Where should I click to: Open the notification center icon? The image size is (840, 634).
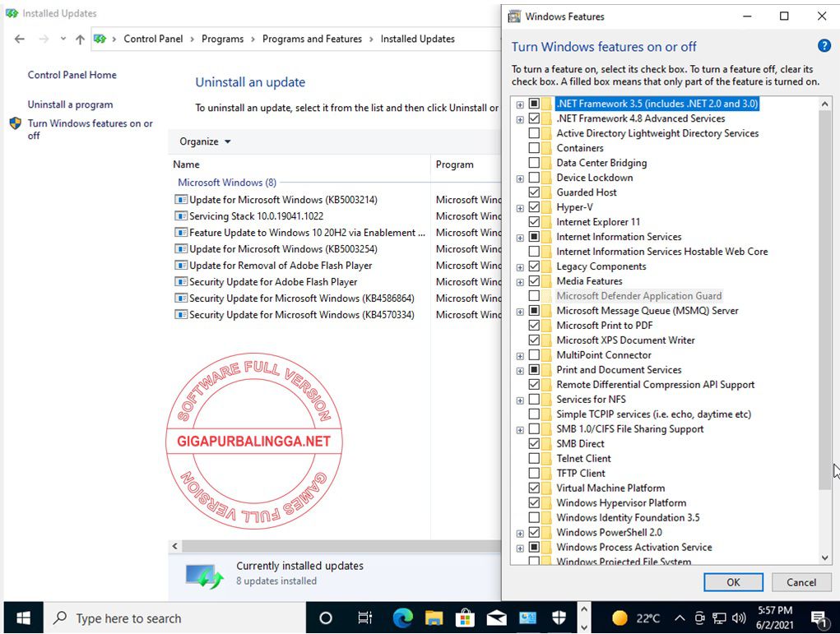[x=818, y=619]
